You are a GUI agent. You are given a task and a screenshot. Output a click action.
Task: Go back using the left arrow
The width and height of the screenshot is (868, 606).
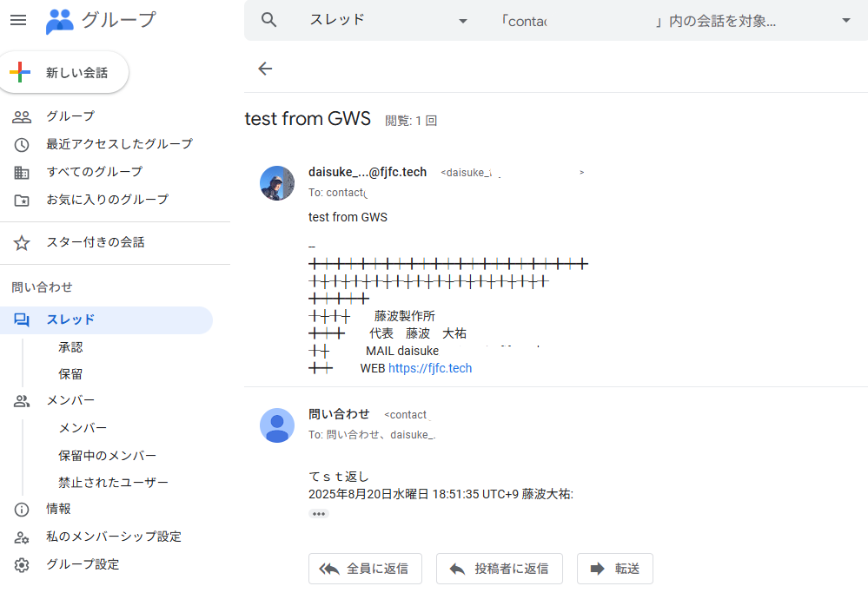(x=265, y=69)
